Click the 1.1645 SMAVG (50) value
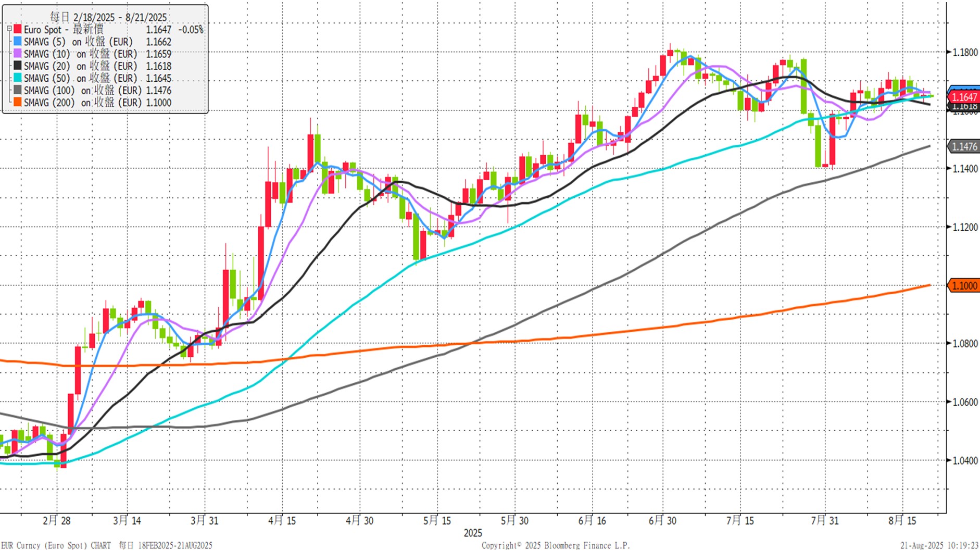This screenshot has width=980, height=551. (158, 78)
